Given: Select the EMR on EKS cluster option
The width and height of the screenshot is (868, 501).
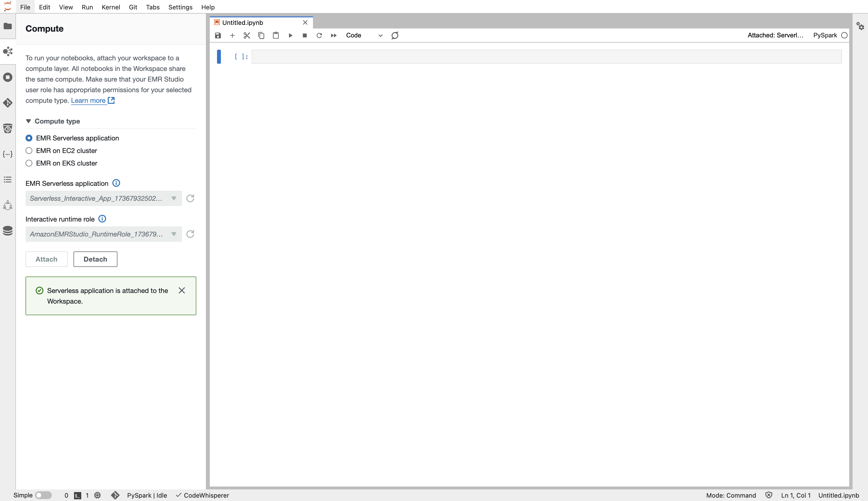Looking at the screenshot, I should pyautogui.click(x=29, y=163).
